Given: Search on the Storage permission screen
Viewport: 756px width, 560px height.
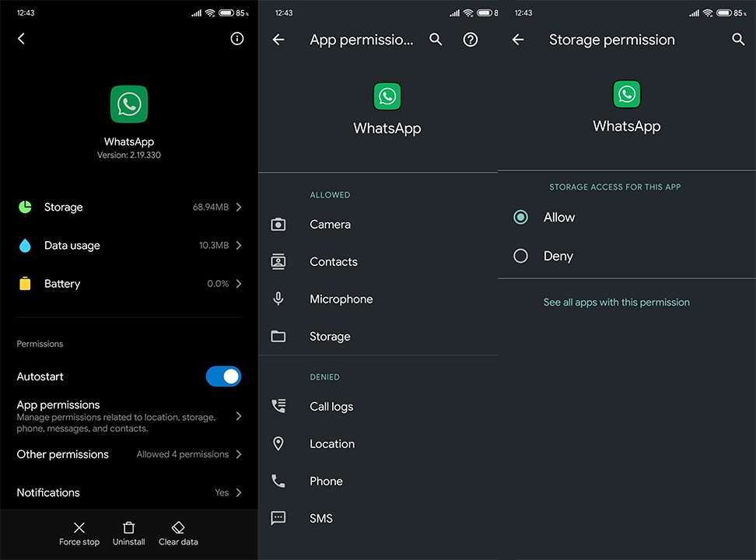Looking at the screenshot, I should tap(738, 40).
